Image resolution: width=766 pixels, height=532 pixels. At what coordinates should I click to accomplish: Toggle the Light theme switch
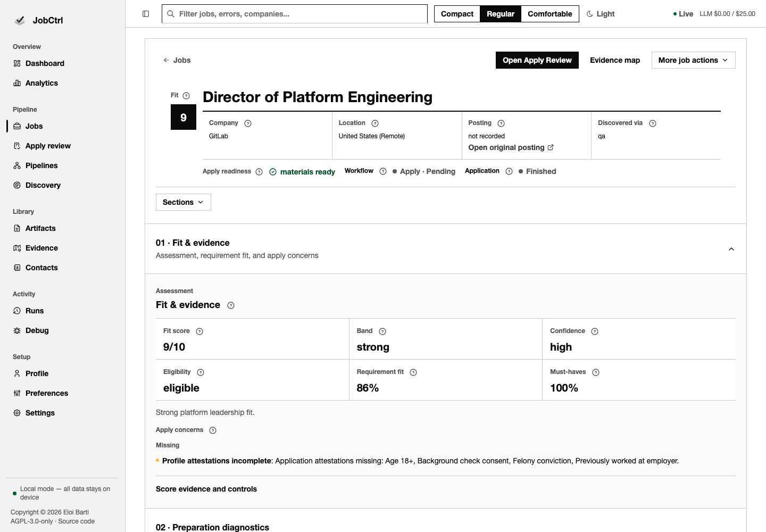(601, 14)
